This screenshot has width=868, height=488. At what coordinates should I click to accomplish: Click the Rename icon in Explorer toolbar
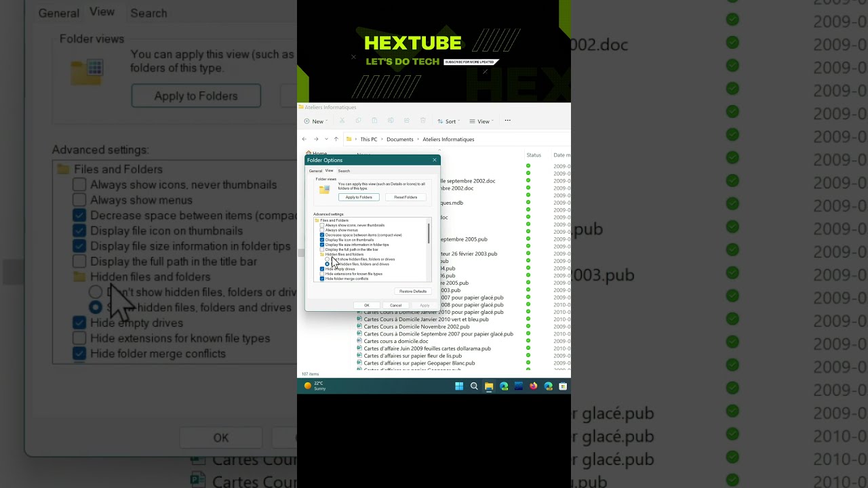coord(391,121)
